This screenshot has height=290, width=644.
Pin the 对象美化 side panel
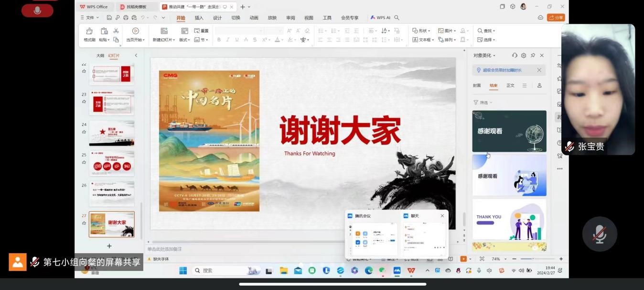pos(533,56)
